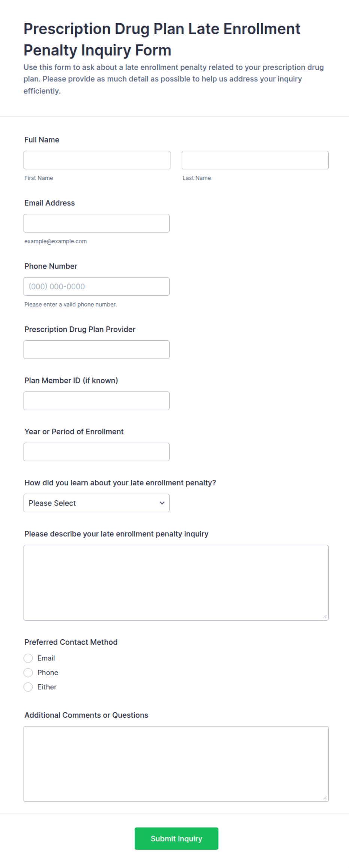Select the Email radio button
Image resolution: width=349 pixels, height=868 pixels.
28,658
